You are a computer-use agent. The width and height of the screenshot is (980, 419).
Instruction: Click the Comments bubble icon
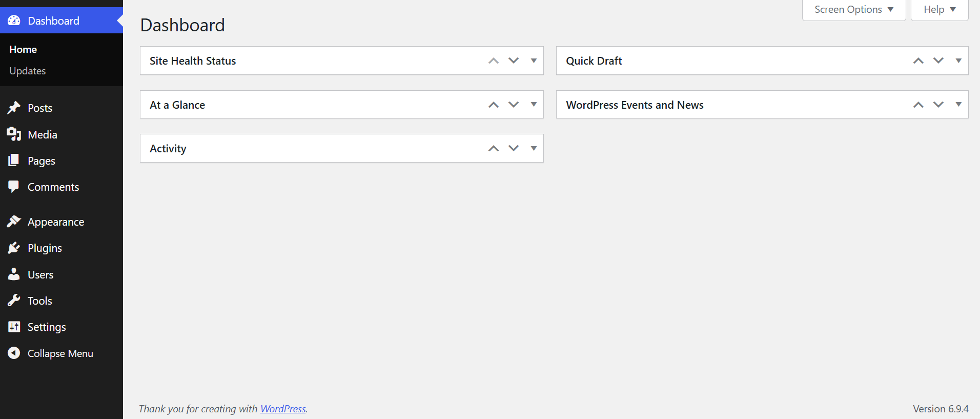14,187
